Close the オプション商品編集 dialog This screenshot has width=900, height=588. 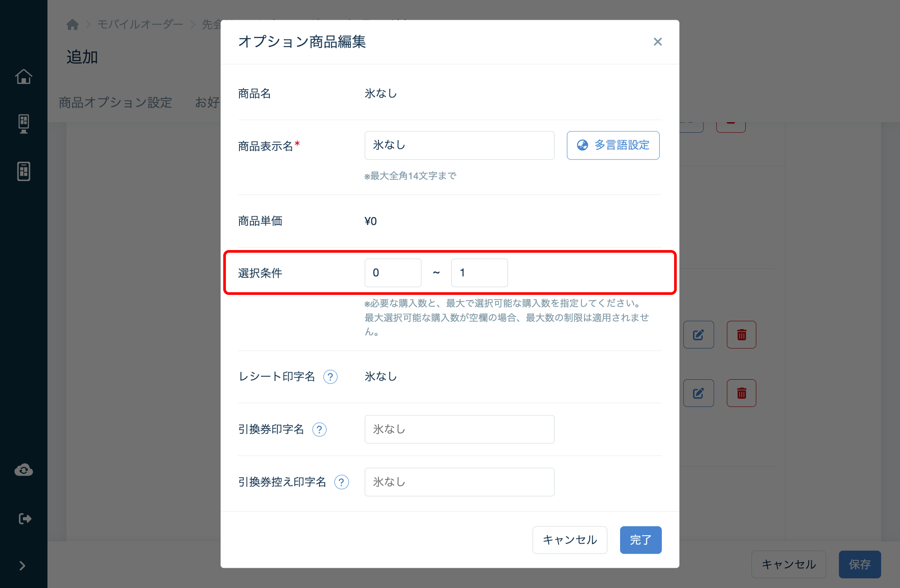click(657, 42)
